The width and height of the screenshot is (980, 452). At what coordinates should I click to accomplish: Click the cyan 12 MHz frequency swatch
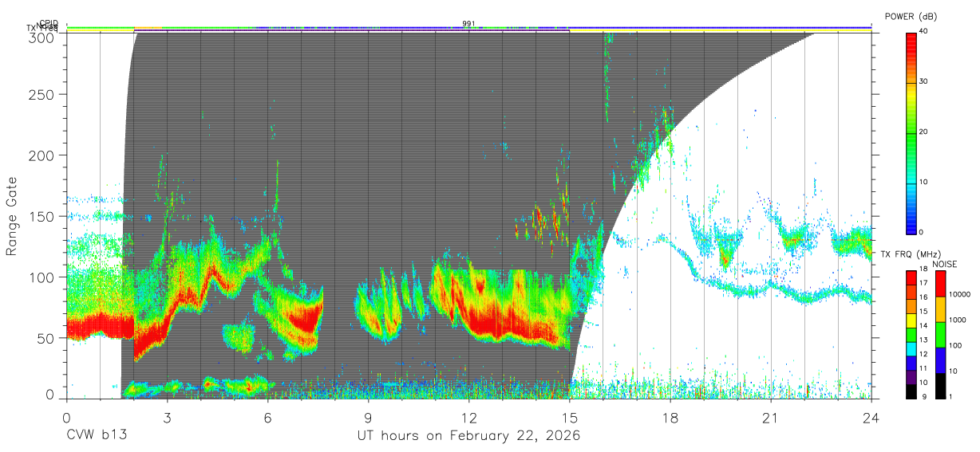click(911, 348)
